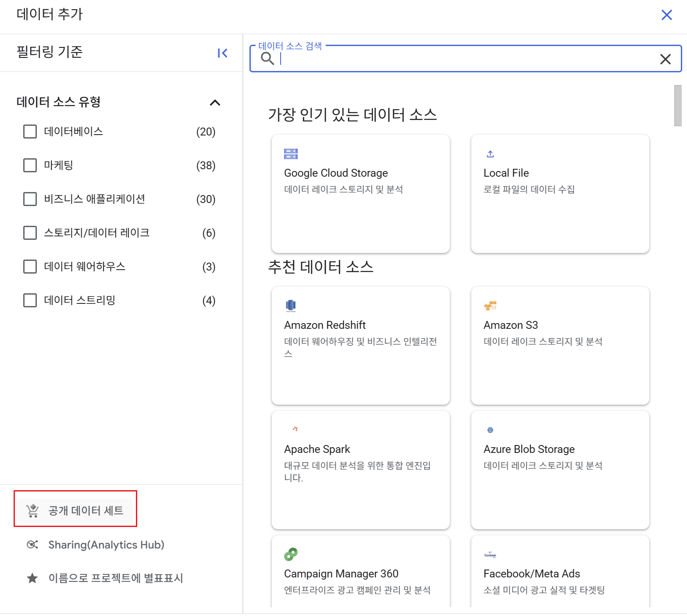
Task: Open the Azure Blob Storage card
Action: coord(560,470)
